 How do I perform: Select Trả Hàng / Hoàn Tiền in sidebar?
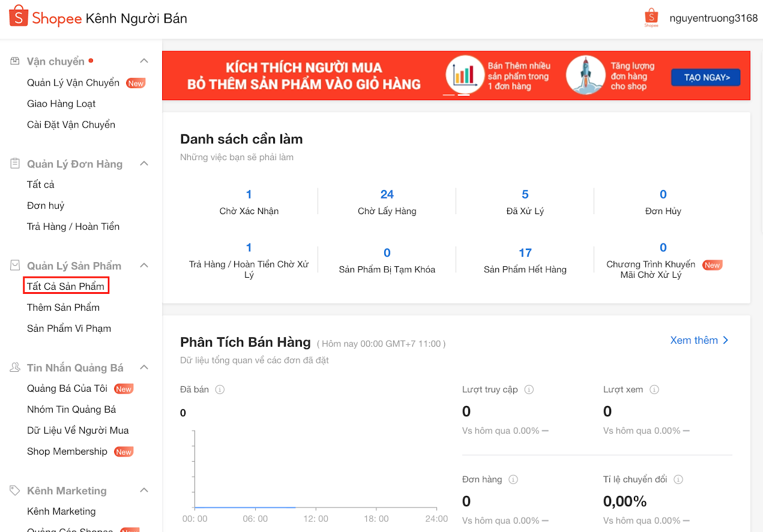[73, 227]
